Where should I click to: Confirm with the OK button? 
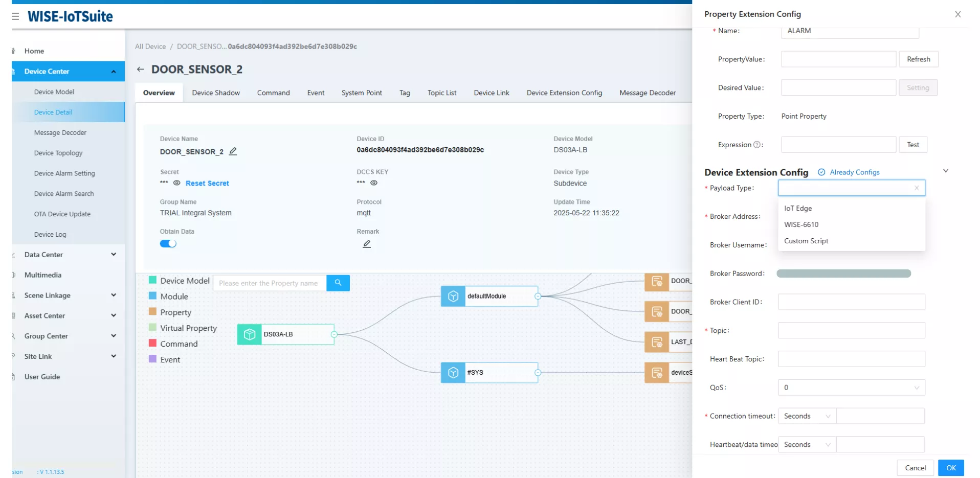951,468
